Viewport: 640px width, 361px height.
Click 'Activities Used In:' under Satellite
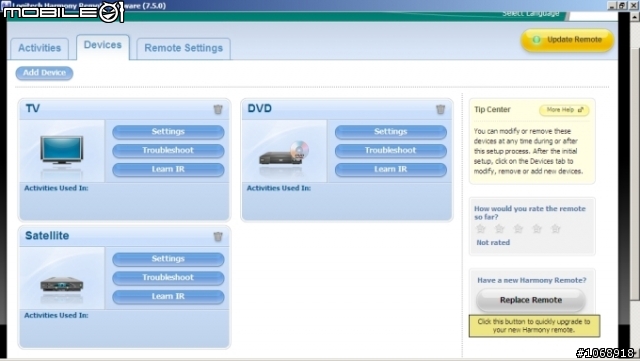[56, 315]
